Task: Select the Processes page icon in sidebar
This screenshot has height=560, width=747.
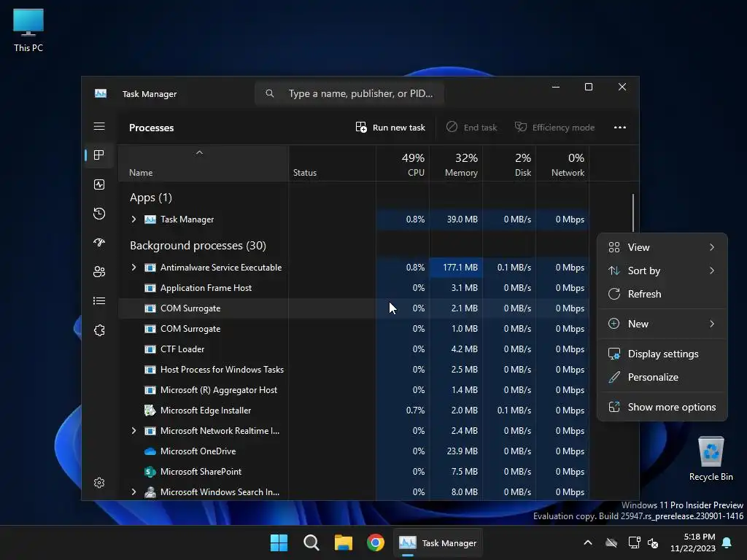Action: click(99, 155)
